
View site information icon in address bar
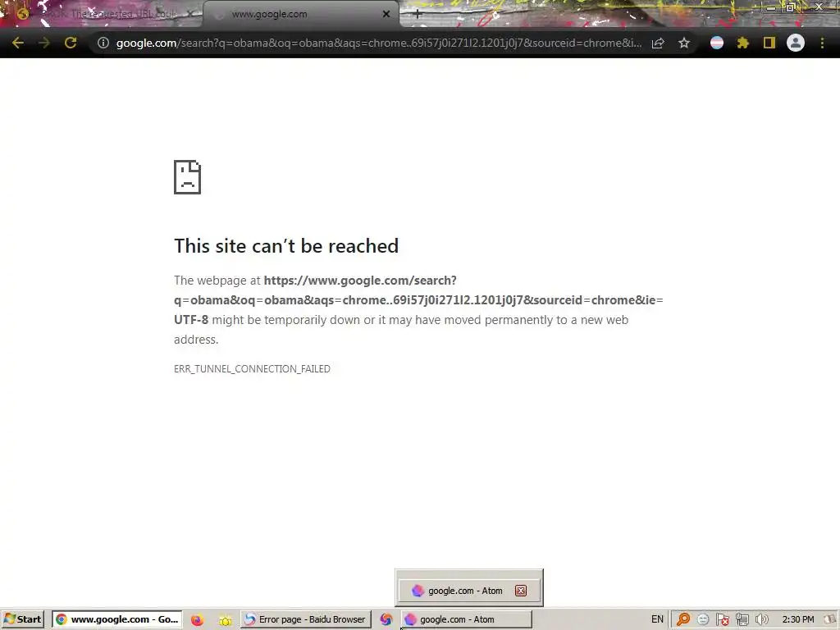(x=103, y=43)
